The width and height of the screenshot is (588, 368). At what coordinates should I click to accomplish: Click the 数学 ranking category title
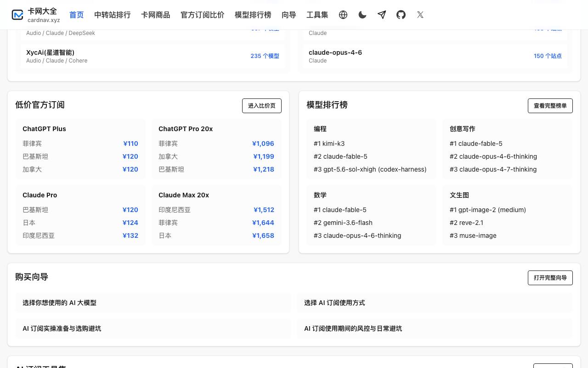[x=320, y=195]
